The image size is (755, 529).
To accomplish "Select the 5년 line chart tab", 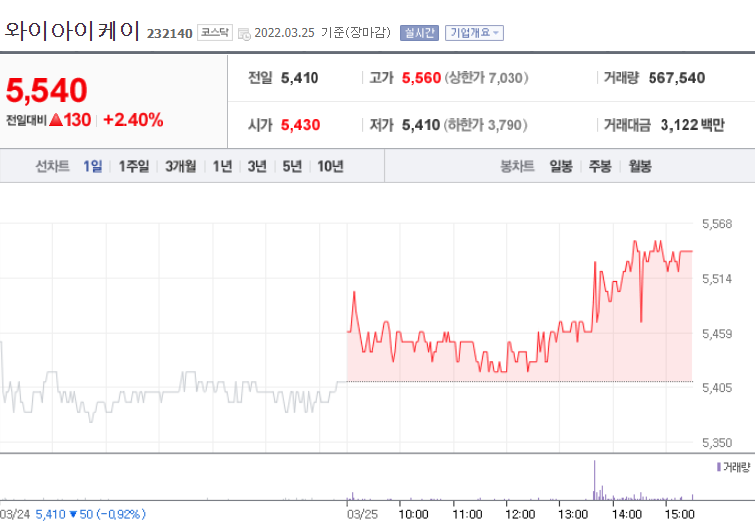I will (292, 166).
